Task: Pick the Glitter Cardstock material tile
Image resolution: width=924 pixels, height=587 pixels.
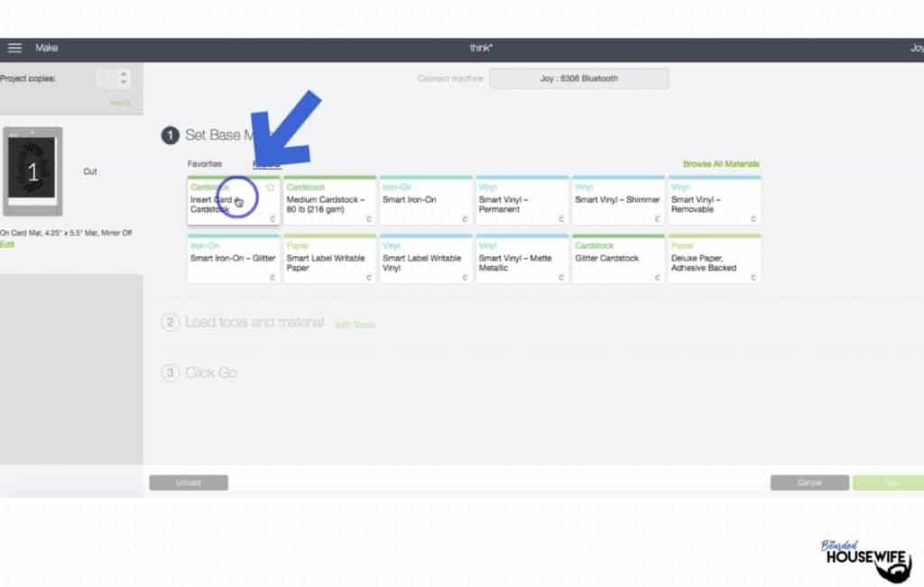Action: pyautogui.click(x=617, y=260)
